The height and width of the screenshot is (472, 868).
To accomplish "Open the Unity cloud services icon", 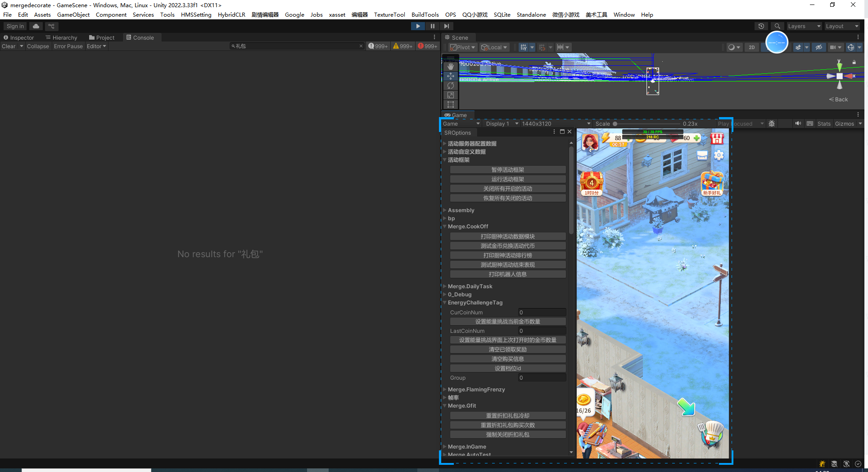I will (x=36, y=26).
